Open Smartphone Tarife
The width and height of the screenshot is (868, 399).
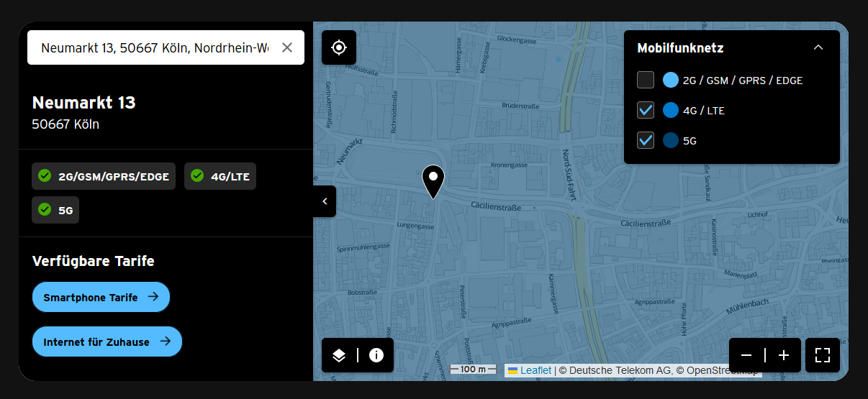click(x=101, y=297)
